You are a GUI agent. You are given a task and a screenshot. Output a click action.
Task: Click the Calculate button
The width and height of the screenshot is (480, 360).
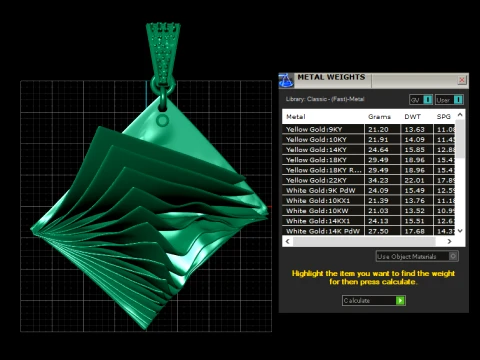pyautogui.click(x=374, y=300)
